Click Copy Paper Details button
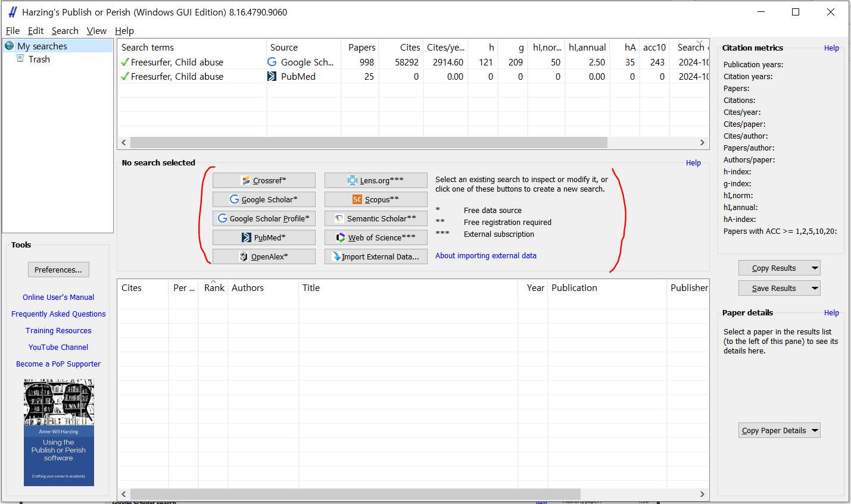Screen dimensions: 851x504 [774, 430]
